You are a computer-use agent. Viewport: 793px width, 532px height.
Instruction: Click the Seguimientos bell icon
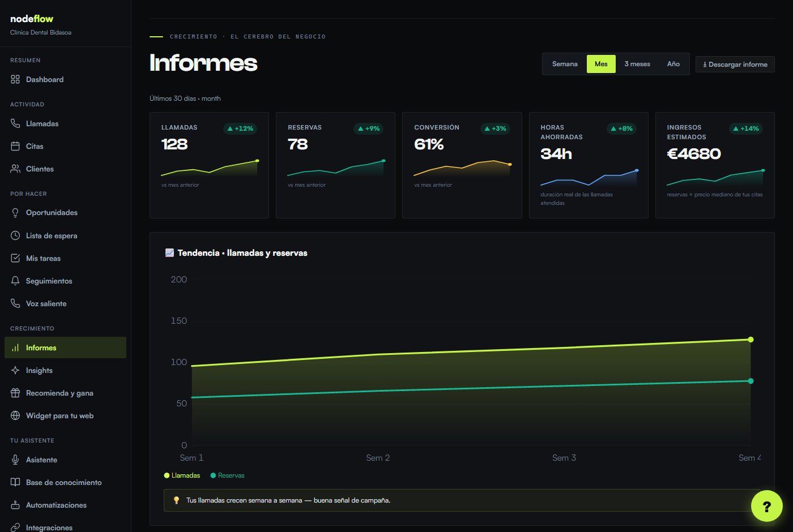coord(15,281)
